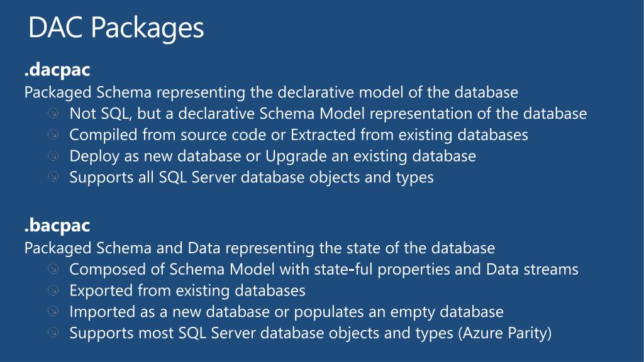Click the bullet icon beside "Supports most SQL Server"
Screen dimensions: 644x362
tap(53, 332)
